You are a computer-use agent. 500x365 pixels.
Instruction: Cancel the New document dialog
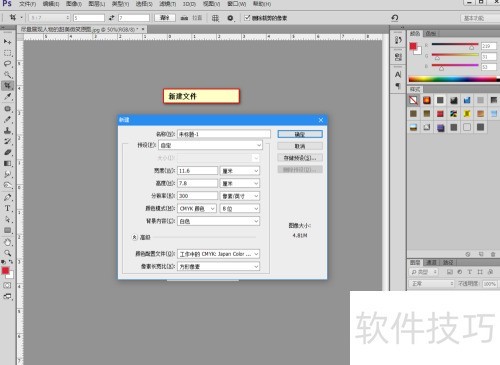click(300, 146)
